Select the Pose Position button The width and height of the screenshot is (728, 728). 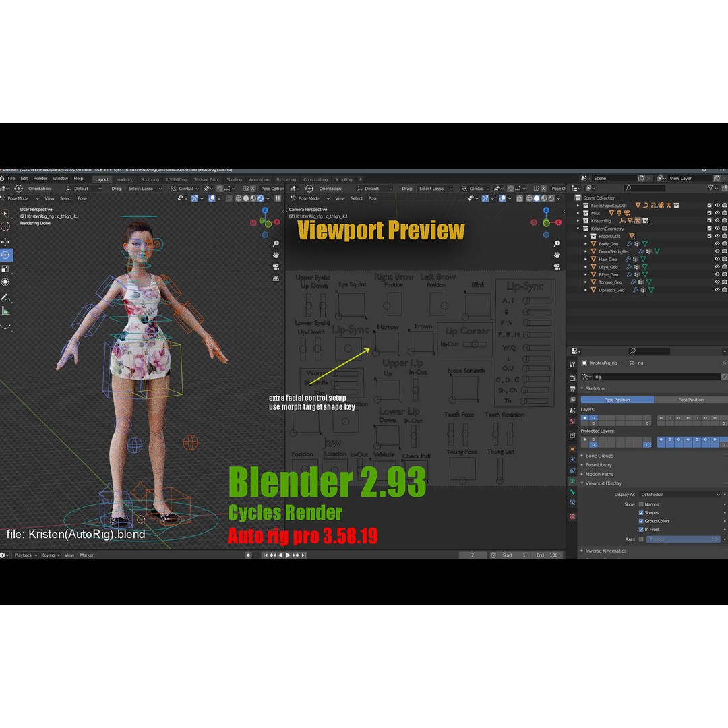[617, 400]
